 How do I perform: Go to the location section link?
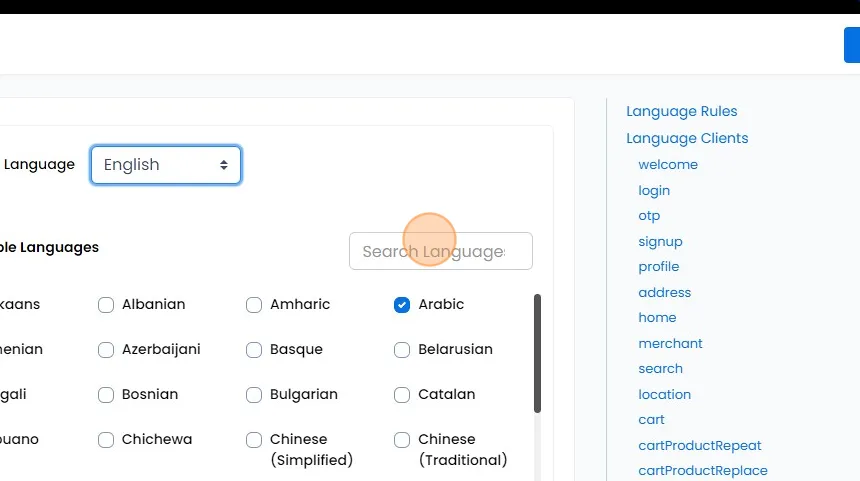664,394
